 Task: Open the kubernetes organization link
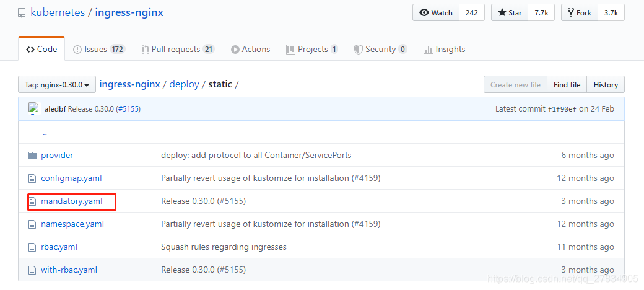click(58, 12)
